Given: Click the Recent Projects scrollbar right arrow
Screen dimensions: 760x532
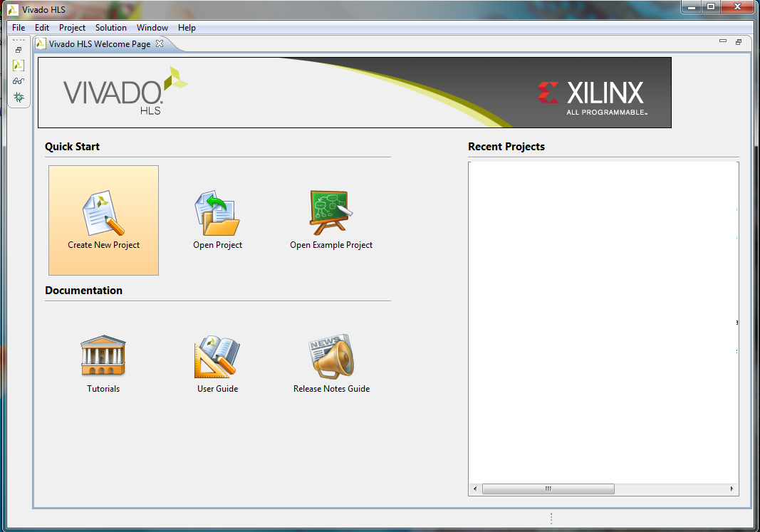Looking at the screenshot, I should point(732,489).
